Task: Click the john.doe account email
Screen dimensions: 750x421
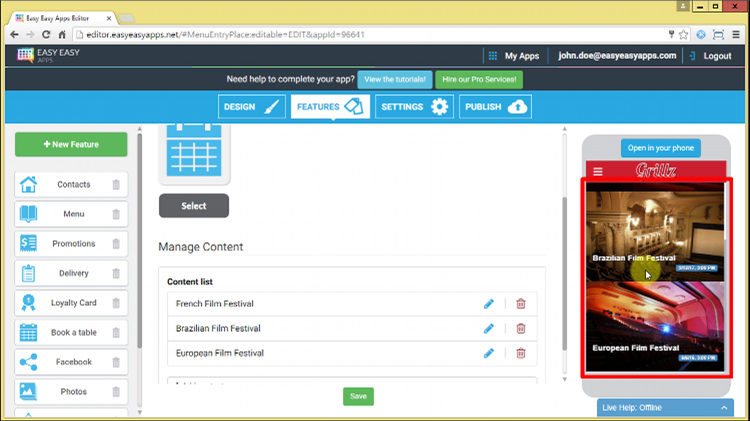Action: [617, 55]
